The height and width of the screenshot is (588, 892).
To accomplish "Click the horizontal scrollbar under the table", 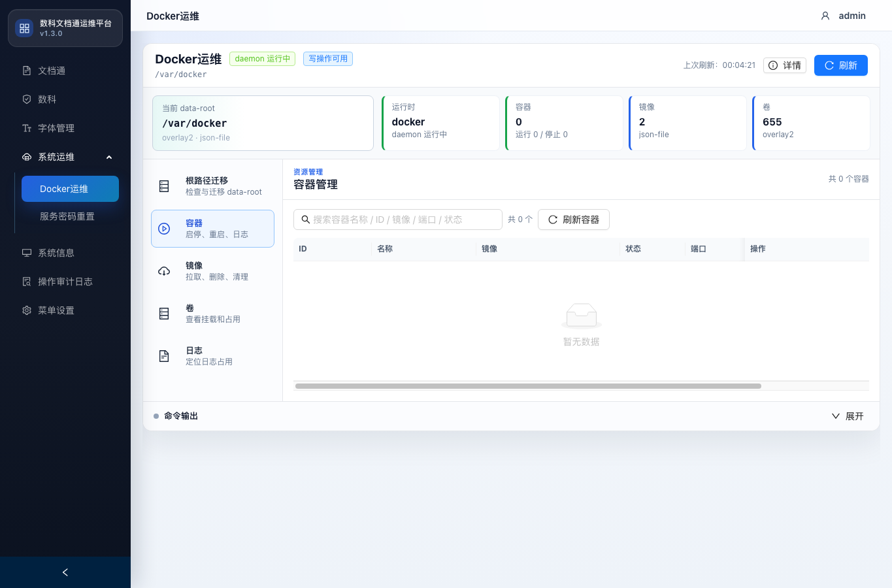I will (528, 386).
